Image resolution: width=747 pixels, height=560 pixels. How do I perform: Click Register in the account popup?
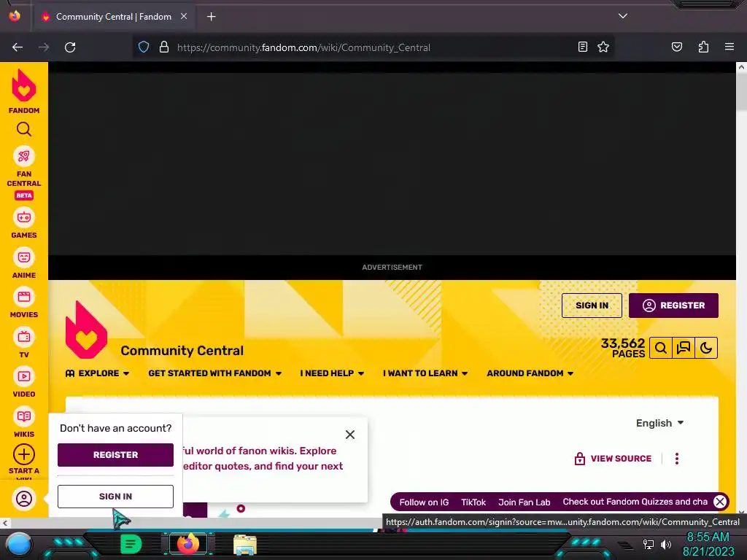[x=115, y=455]
